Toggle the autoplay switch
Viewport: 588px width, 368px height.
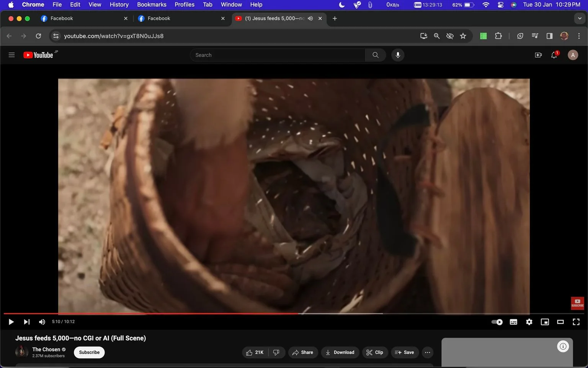497,322
